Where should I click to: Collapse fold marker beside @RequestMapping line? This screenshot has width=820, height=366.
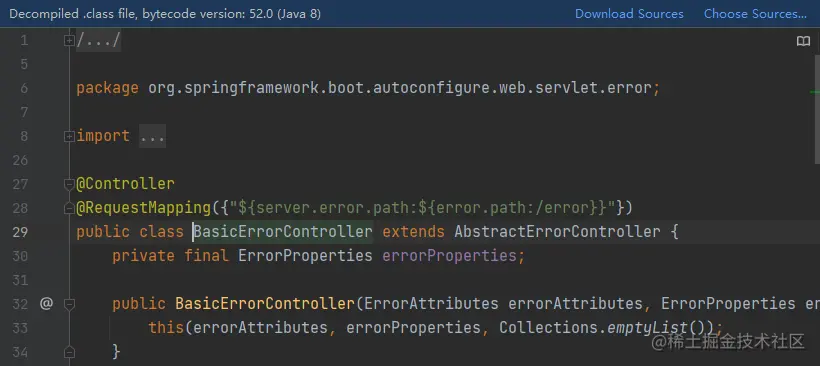(x=69, y=209)
